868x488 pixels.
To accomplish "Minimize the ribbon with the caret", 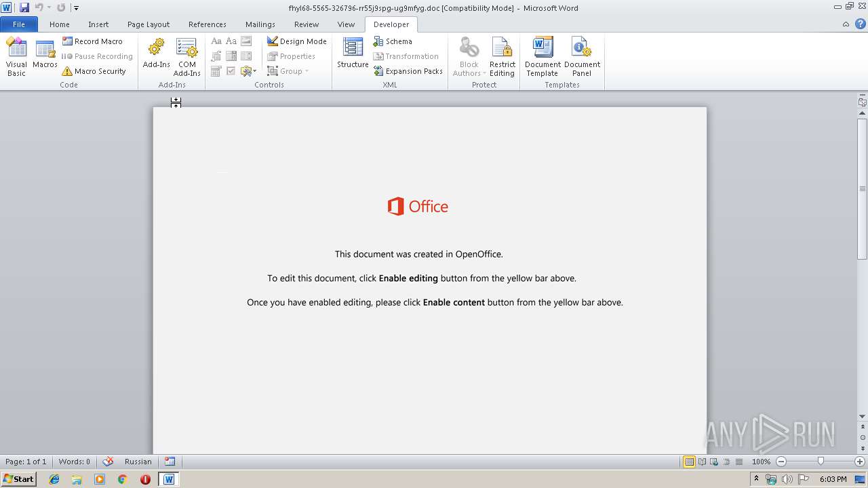I will 846,24.
